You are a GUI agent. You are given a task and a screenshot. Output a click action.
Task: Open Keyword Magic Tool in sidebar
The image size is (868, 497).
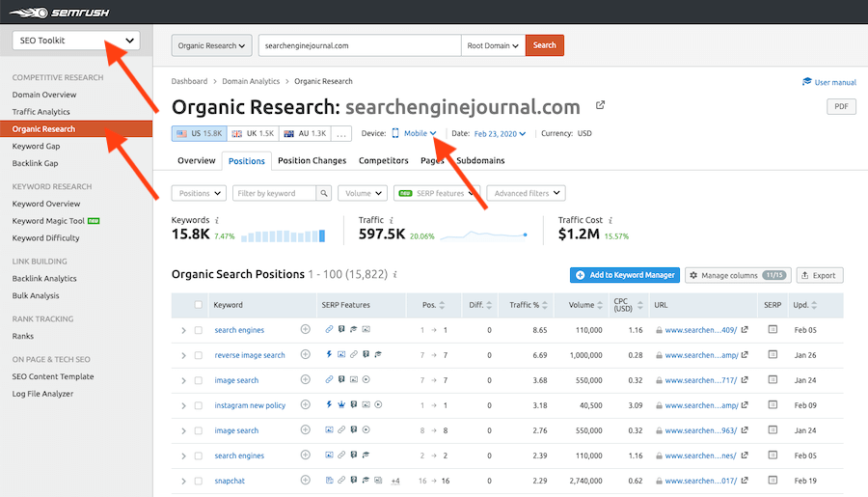48,221
